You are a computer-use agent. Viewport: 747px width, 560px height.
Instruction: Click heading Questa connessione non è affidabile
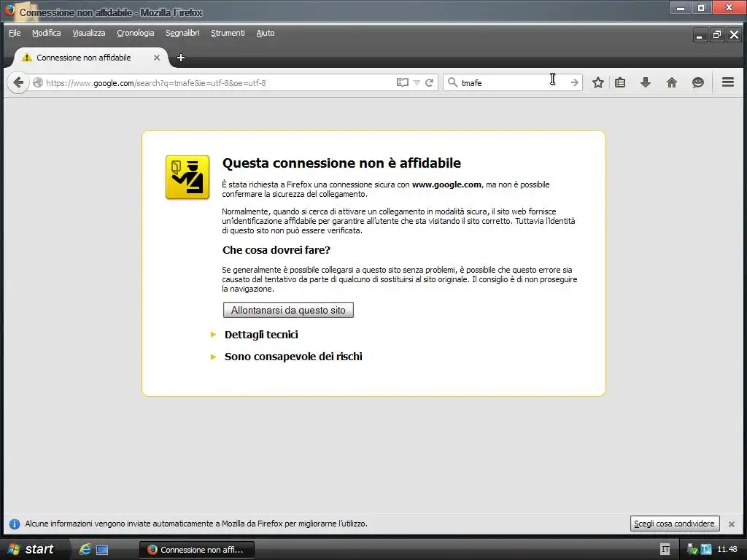click(341, 163)
